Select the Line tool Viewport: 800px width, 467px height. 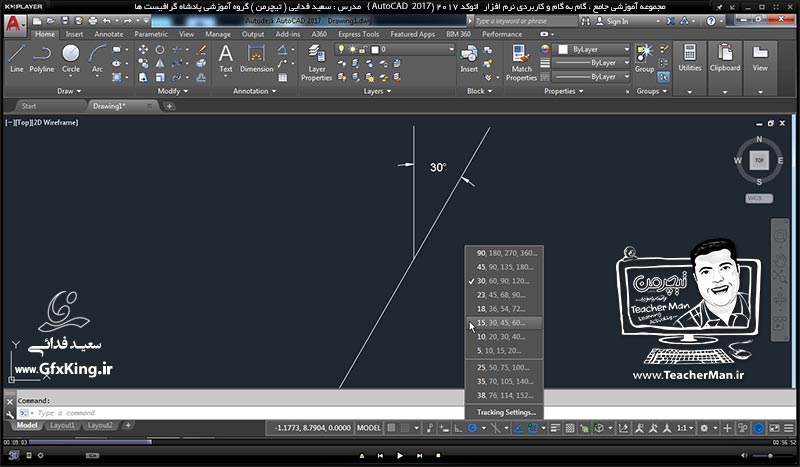pos(16,59)
